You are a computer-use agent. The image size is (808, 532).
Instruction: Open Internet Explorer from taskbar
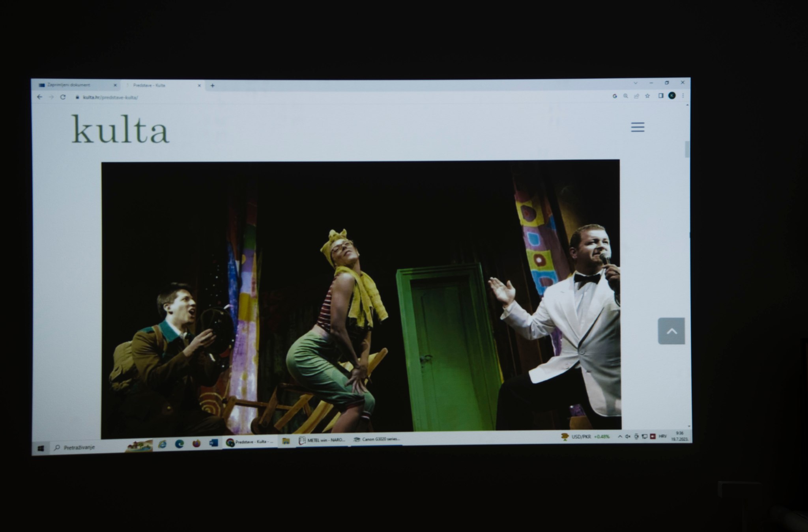pyautogui.click(x=162, y=444)
